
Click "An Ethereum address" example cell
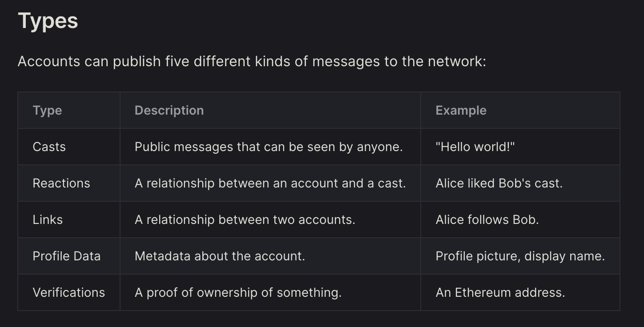click(x=500, y=292)
